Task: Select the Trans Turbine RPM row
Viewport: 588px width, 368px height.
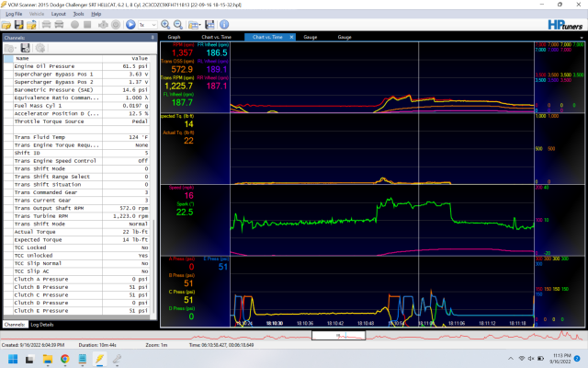Action: pos(76,216)
